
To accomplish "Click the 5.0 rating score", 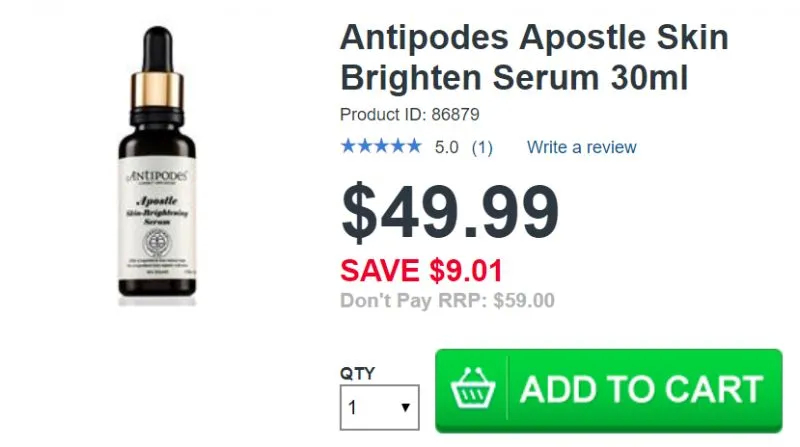I will [x=446, y=147].
